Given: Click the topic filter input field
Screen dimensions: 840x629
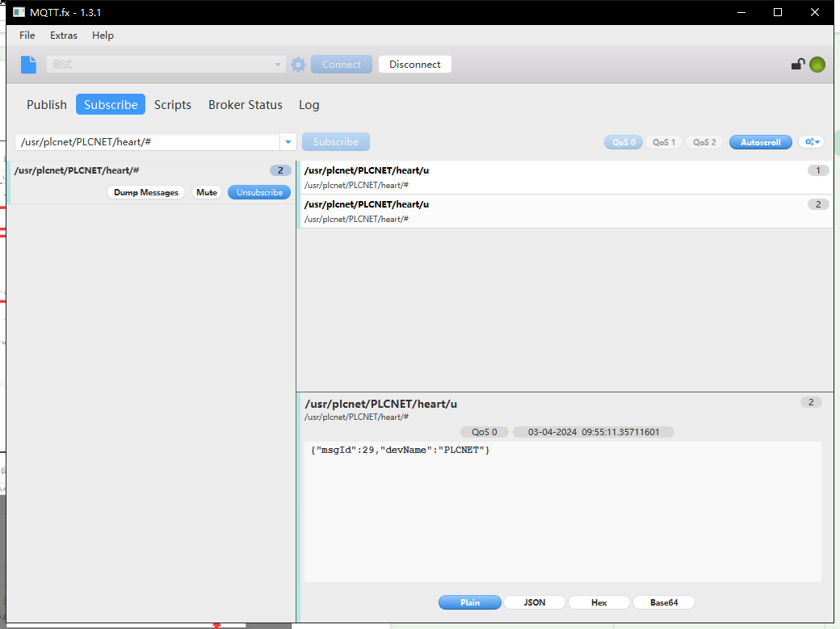Looking at the screenshot, I should point(147,142).
